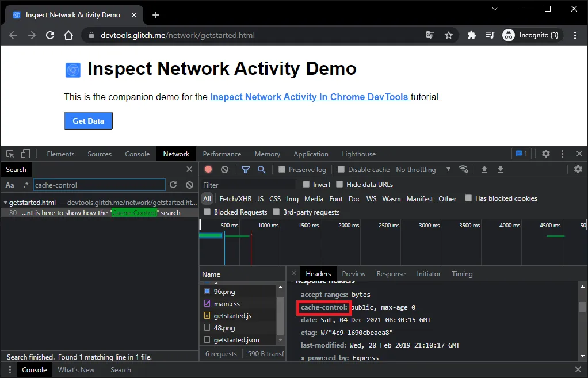The width and height of the screenshot is (588, 378).
Task: Stop recording network log
Action: (x=208, y=170)
